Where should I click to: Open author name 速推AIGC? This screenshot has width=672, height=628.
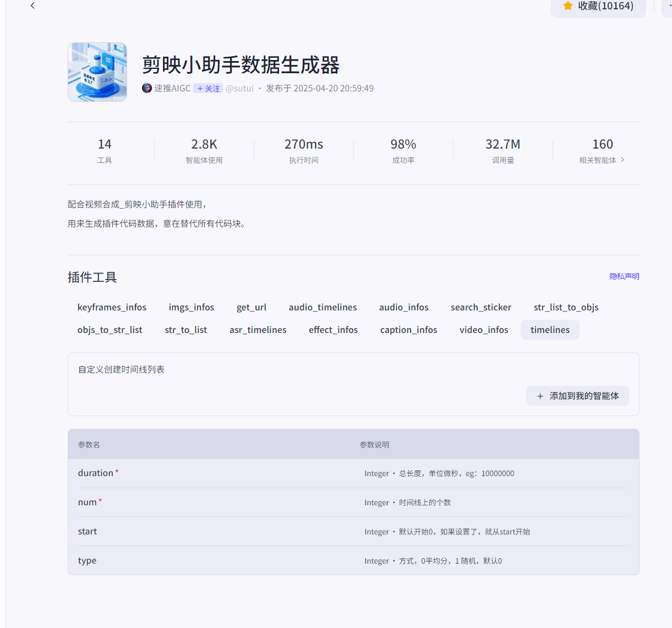[172, 88]
